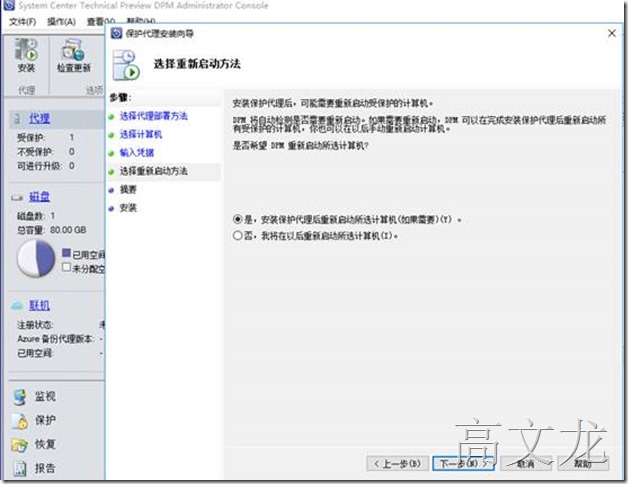Click the 安装 step in wizard list
Screen dimensions: 628x484
point(128,208)
